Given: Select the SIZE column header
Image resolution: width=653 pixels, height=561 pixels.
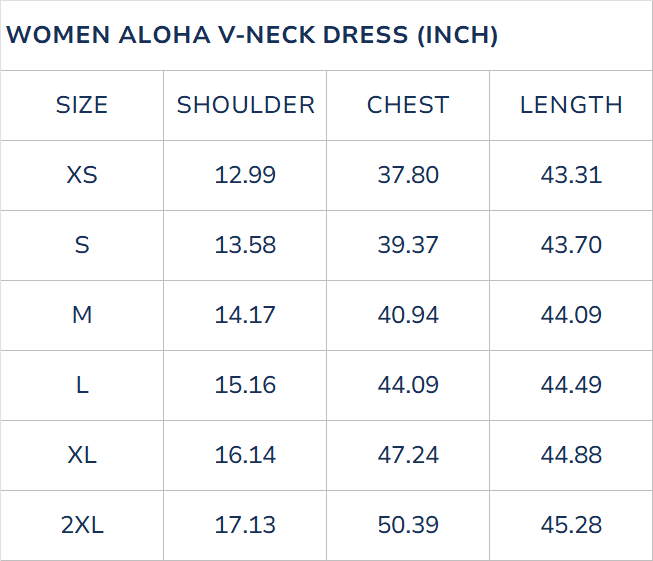Looking at the screenshot, I should [x=82, y=105].
